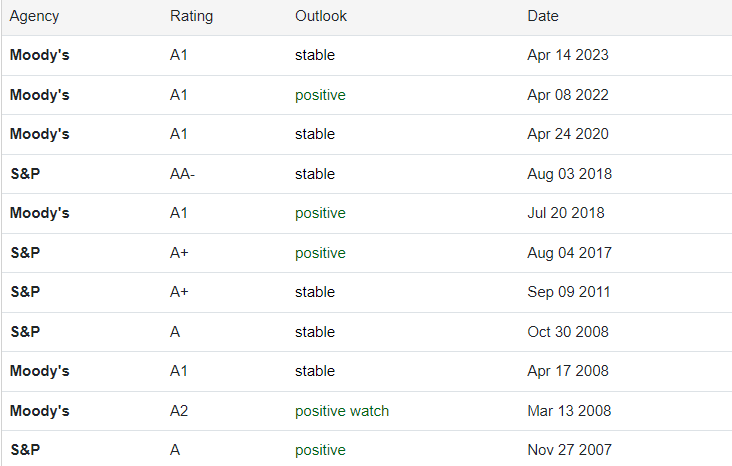Select the A2 rating cell
The height and width of the screenshot is (466, 732).
coord(179,411)
